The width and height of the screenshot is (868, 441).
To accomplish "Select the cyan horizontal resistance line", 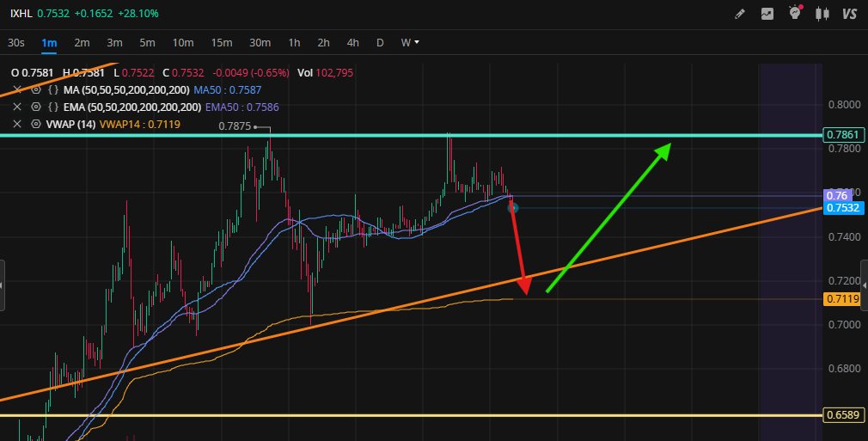I will coord(412,135).
